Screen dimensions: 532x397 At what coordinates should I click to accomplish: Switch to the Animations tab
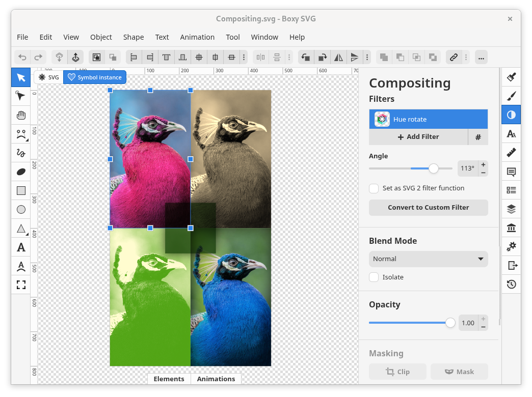216,379
